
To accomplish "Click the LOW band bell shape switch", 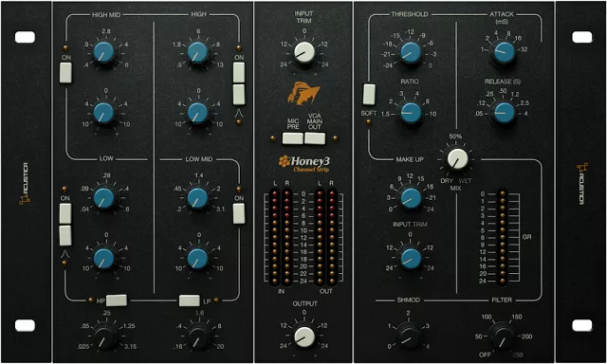I will click(65, 236).
